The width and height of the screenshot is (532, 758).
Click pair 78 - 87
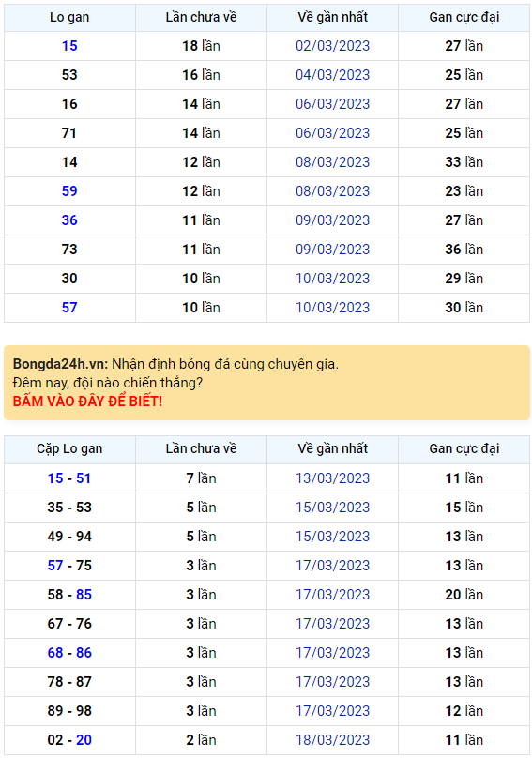click(x=69, y=682)
